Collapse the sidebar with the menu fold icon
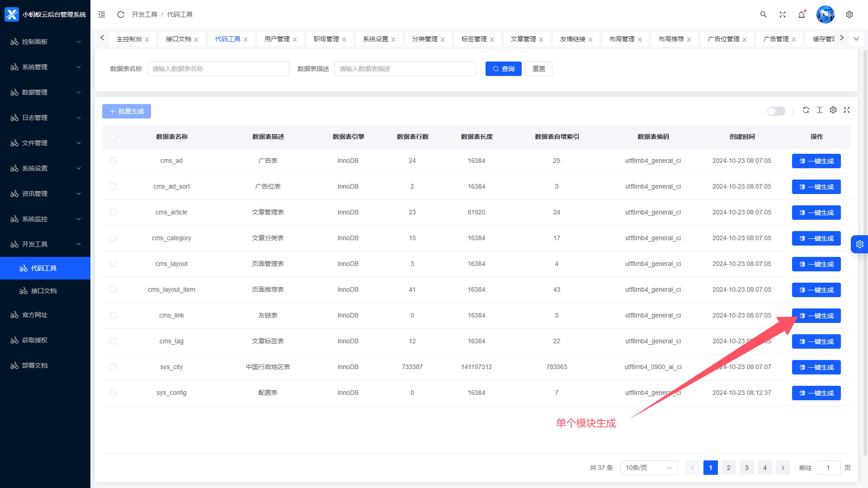The image size is (868, 488). click(102, 14)
